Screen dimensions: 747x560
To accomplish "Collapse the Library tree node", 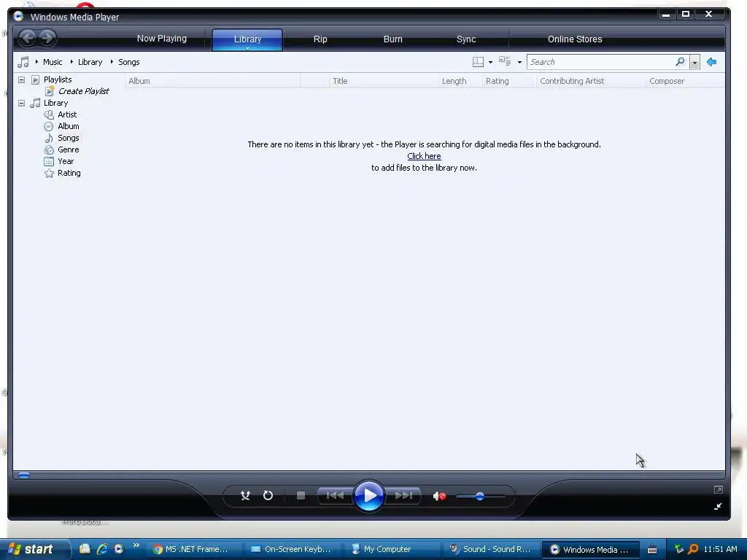I will pyautogui.click(x=21, y=103).
